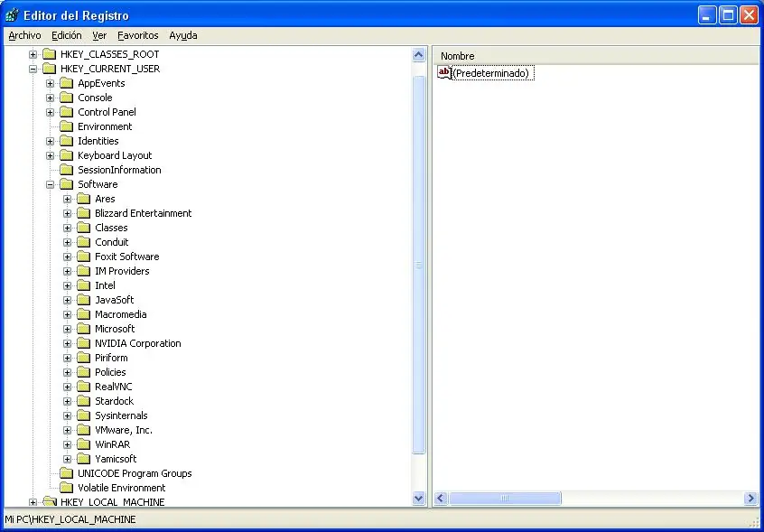Select the (Predeterminado) value entry

pos(491,73)
